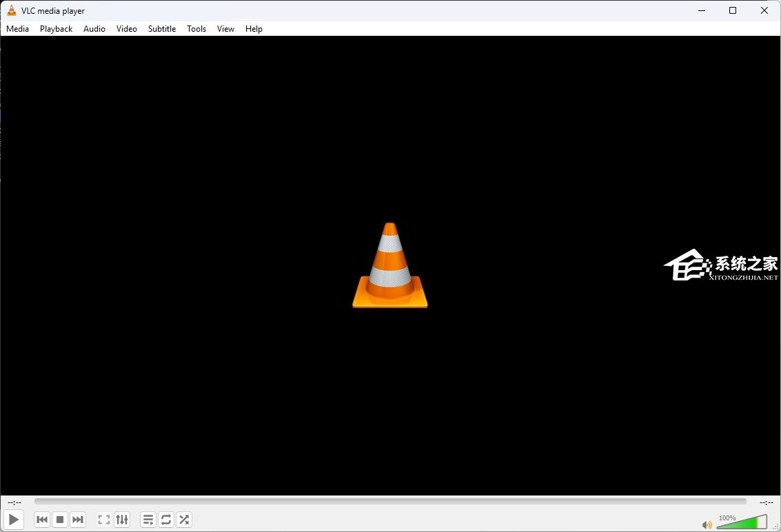Open the Playback menu
The width and height of the screenshot is (781, 532).
57,28
